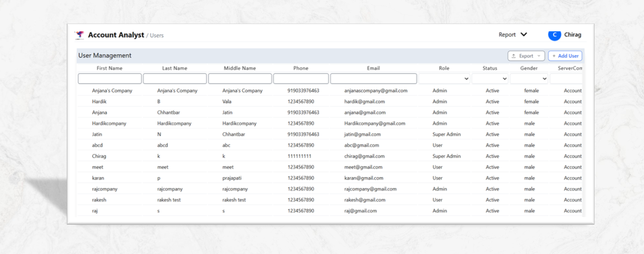
Task: Select the Email filter text box
Action: tap(373, 78)
